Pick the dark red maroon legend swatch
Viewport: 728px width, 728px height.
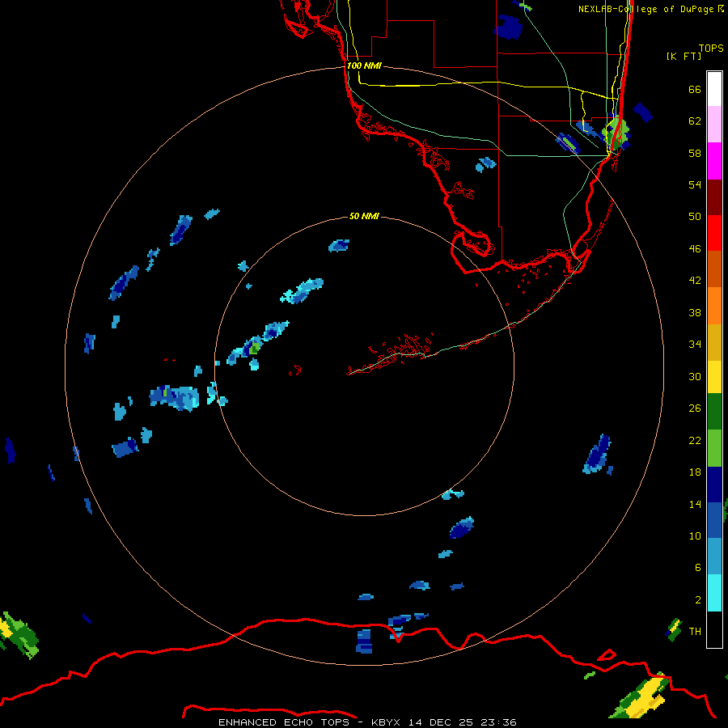(x=714, y=197)
